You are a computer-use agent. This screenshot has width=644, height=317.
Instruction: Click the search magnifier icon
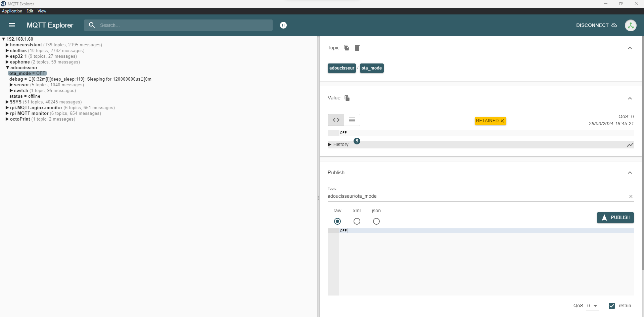92,25
